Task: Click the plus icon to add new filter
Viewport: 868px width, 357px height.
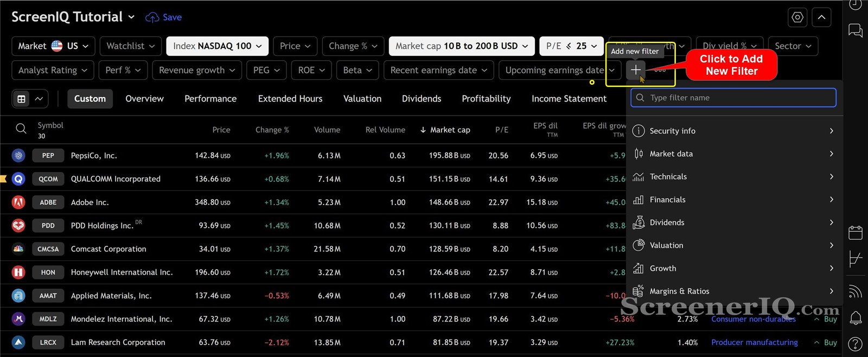Action: click(635, 70)
